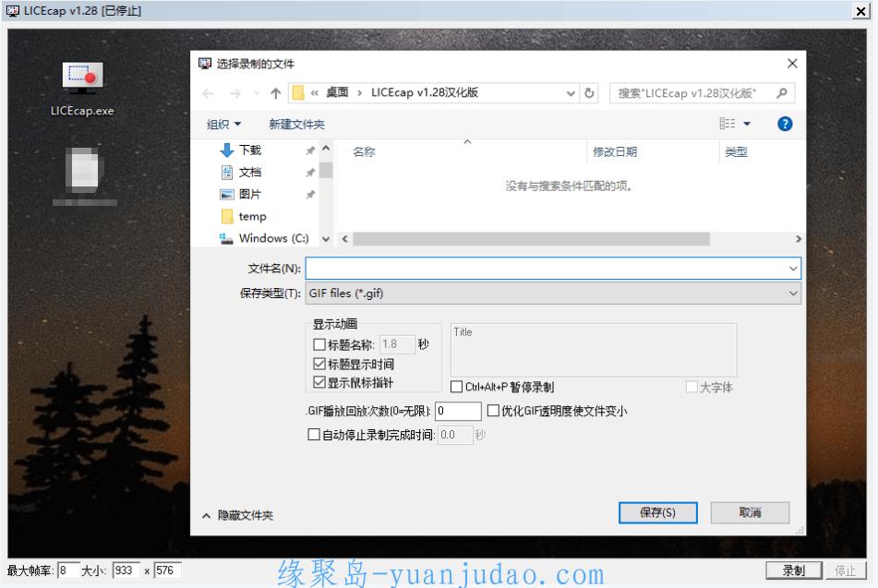Open the 保存类型 GIF files combo box
Image resolution: width=878 pixels, height=588 pixels.
(553, 293)
